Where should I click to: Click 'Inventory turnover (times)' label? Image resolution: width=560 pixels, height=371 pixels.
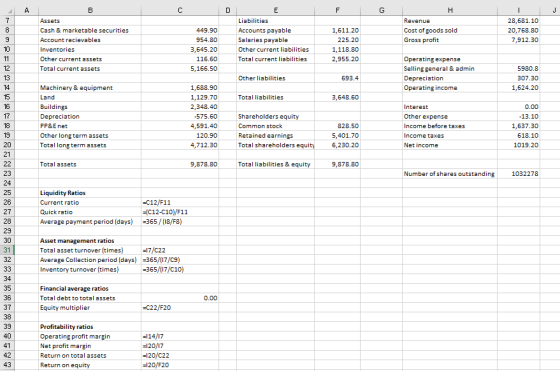pos(79,269)
